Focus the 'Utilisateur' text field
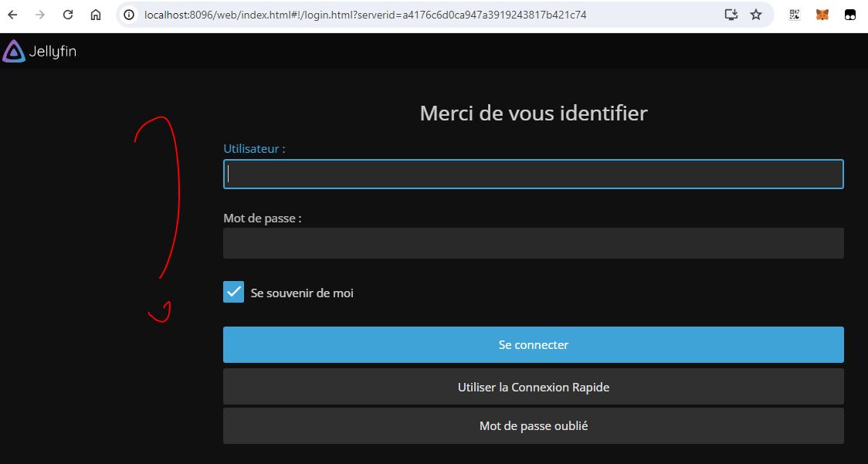This screenshot has width=868, height=464. [x=533, y=174]
